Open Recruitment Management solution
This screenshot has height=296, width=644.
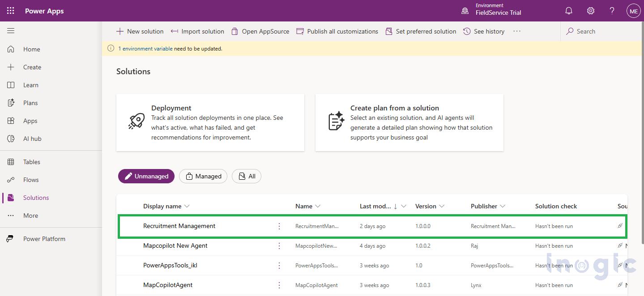pyautogui.click(x=179, y=226)
